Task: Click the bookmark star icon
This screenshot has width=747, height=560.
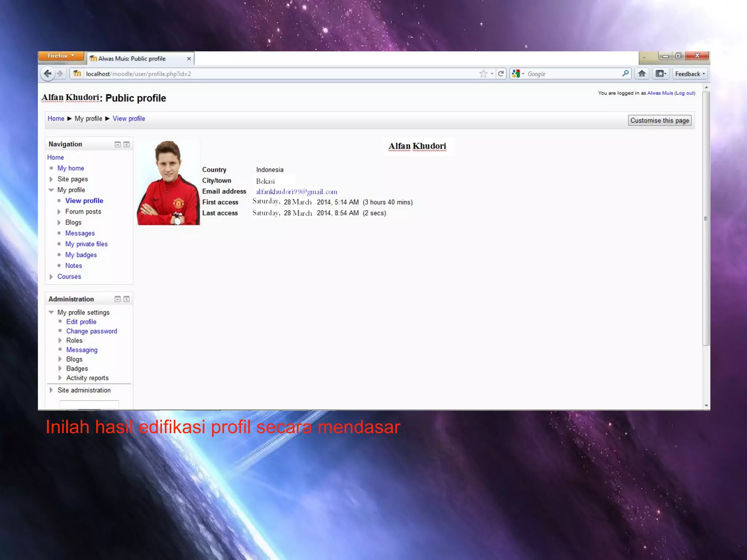Action: [x=483, y=74]
